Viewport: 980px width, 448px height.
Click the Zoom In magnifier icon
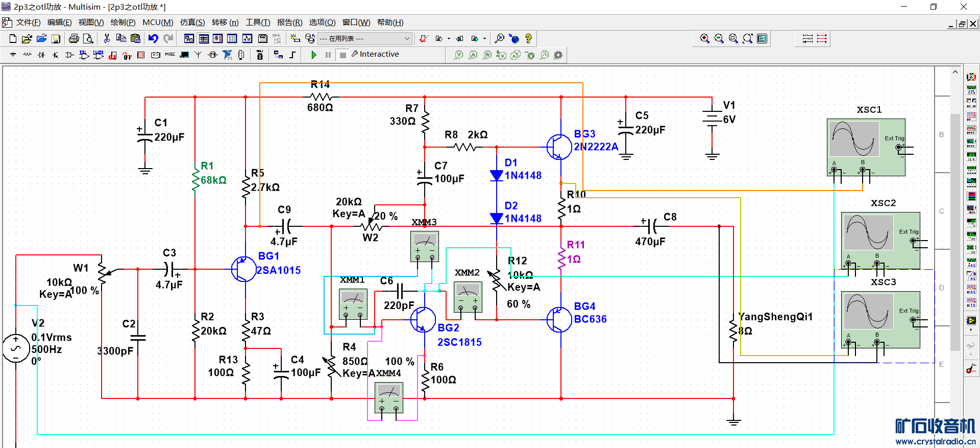coord(705,39)
